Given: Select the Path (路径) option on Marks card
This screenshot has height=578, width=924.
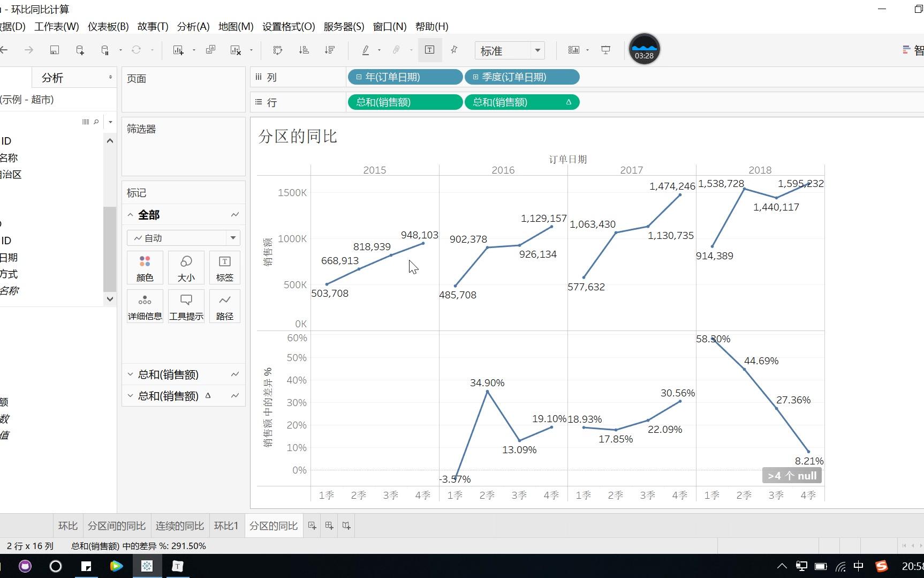Looking at the screenshot, I should (x=224, y=306).
